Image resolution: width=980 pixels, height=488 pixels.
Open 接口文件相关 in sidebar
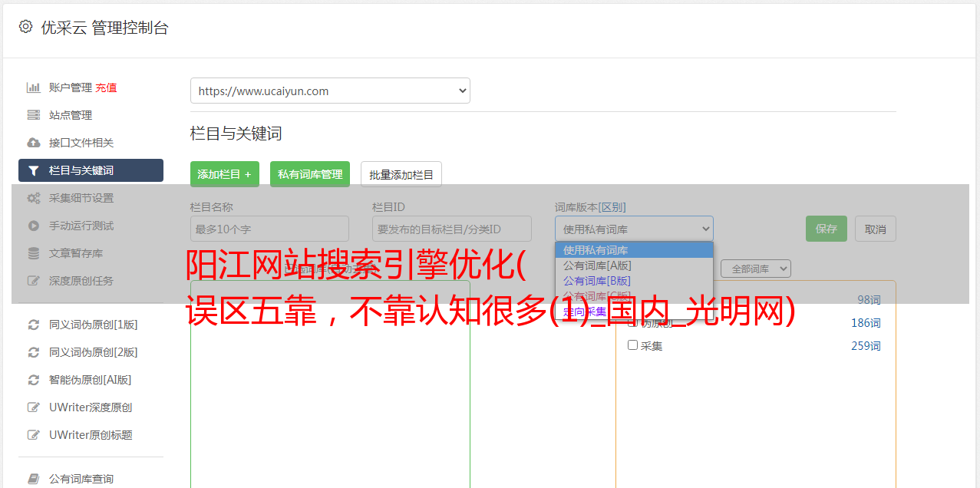point(81,143)
